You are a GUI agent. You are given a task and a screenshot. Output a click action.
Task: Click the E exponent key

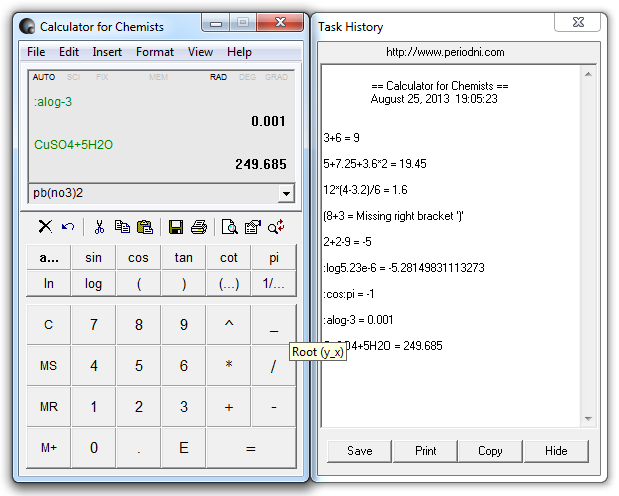point(184,447)
